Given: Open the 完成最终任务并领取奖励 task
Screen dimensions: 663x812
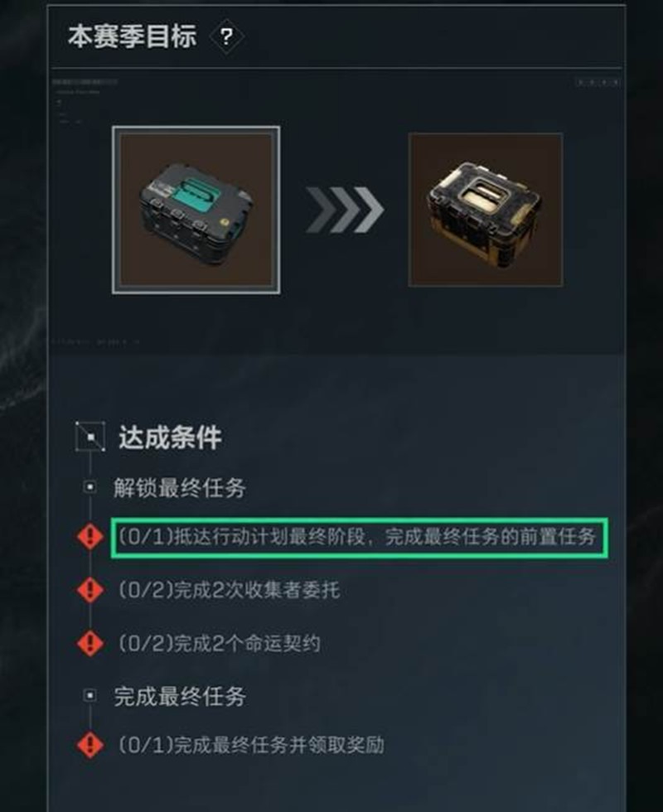Looking at the screenshot, I should pos(252,745).
